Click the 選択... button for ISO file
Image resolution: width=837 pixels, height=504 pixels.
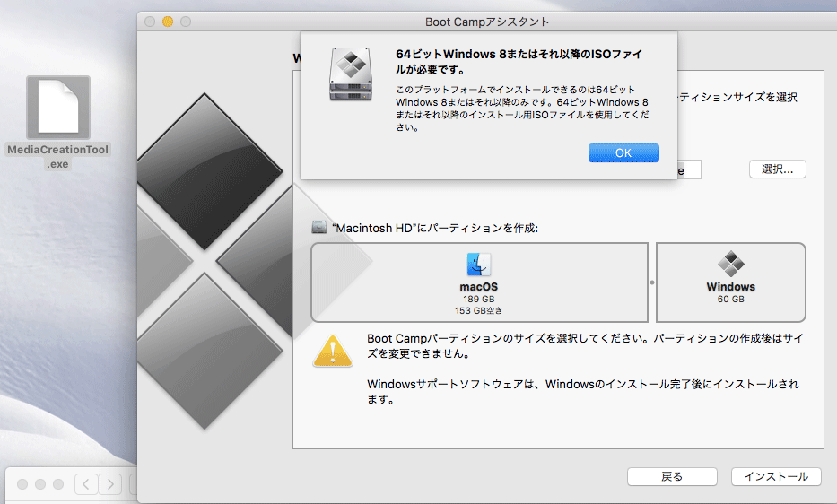click(x=777, y=169)
